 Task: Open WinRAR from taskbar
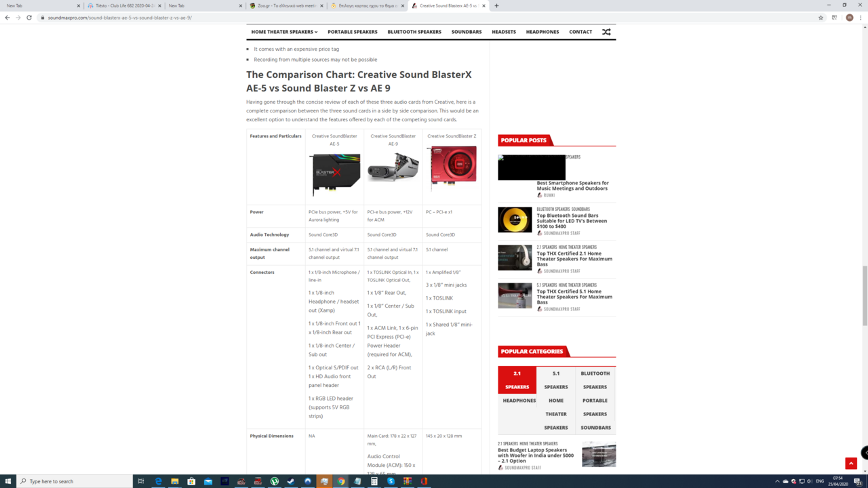point(408,481)
